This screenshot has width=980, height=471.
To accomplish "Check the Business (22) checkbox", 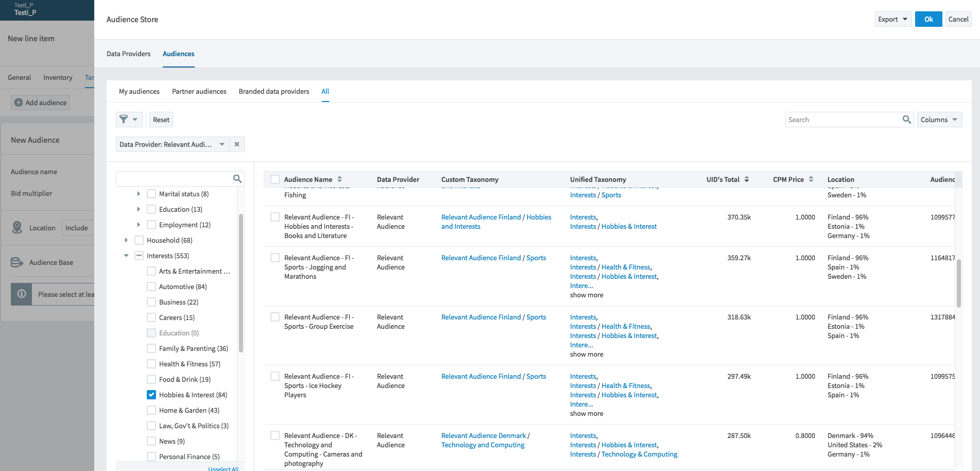I will 151,302.
